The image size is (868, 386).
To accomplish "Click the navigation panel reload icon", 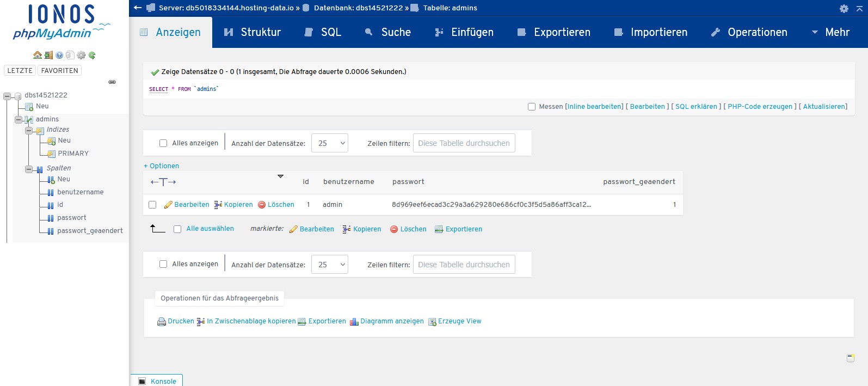I will click(92, 55).
